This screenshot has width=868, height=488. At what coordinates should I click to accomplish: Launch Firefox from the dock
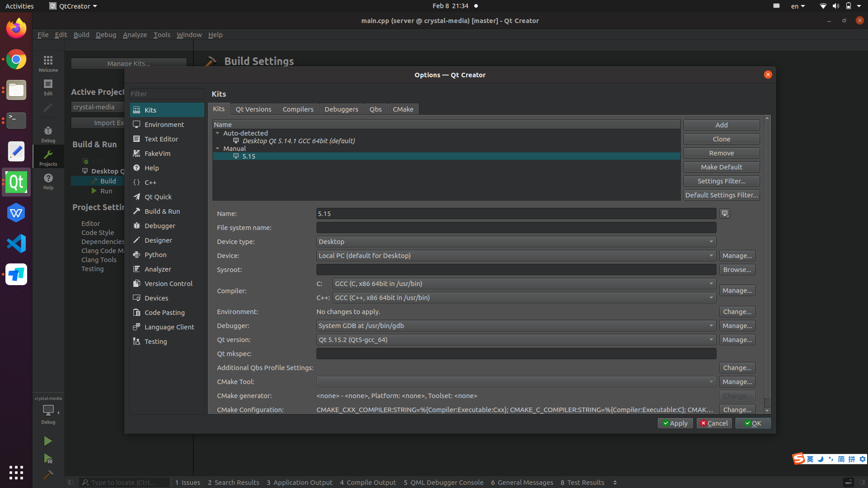tap(16, 28)
